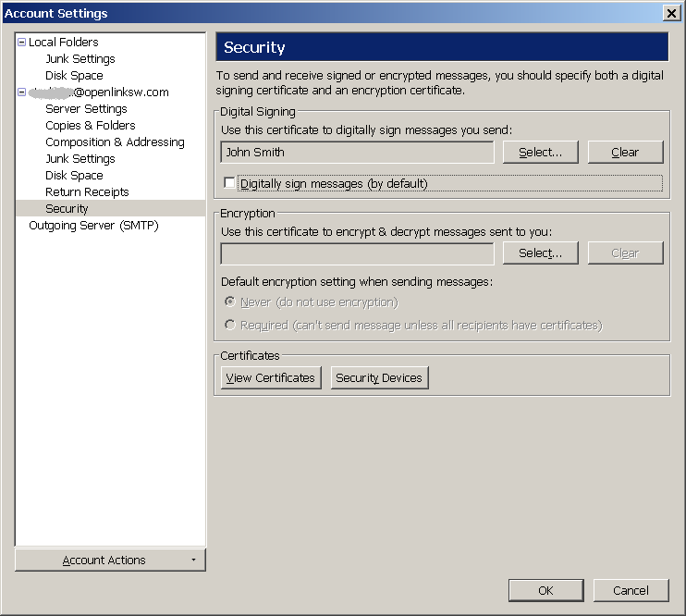Open Disk Space under the email account

(x=74, y=175)
